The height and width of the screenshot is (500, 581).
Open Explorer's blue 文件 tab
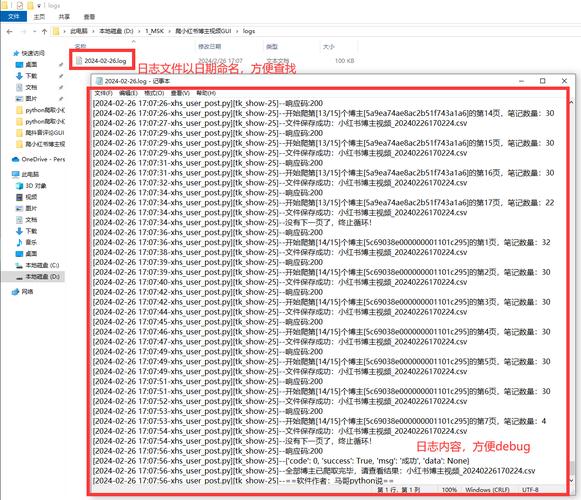click(14, 17)
